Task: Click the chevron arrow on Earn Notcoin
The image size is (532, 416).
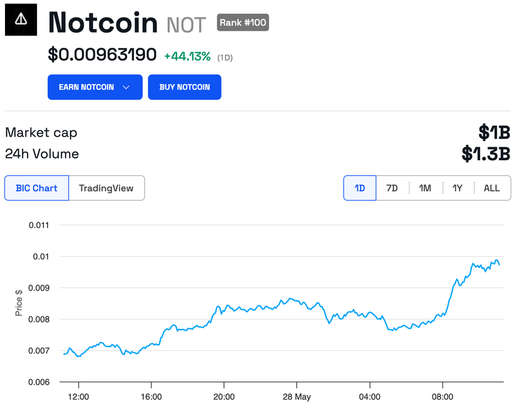Action: click(x=126, y=87)
